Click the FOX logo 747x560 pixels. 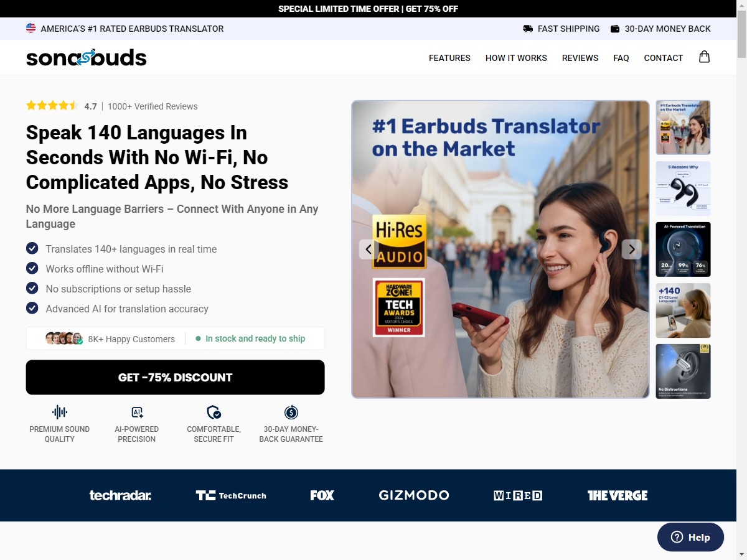[x=322, y=495]
